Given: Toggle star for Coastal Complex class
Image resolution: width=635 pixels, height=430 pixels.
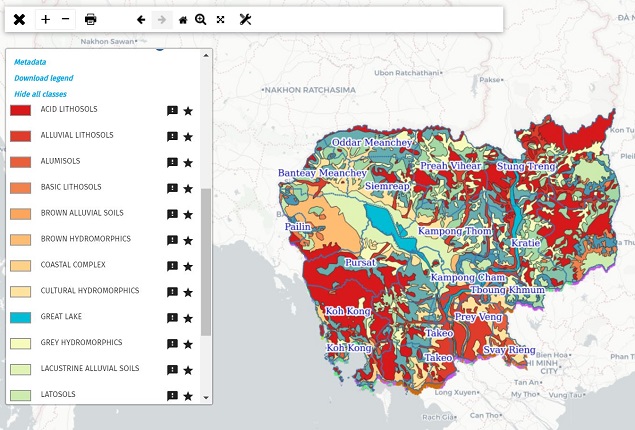Looking at the screenshot, I should 188,267.
